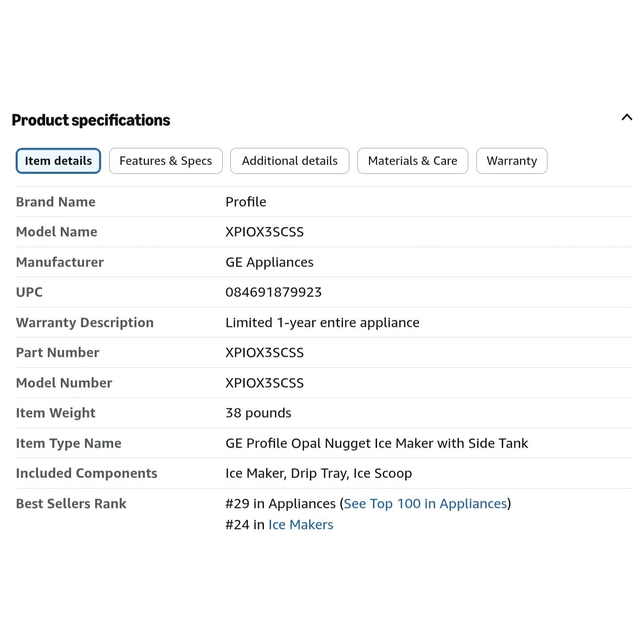Select XPIOX3SCSS in Part Number row
Screen dimensions: 644x644
point(264,352)
